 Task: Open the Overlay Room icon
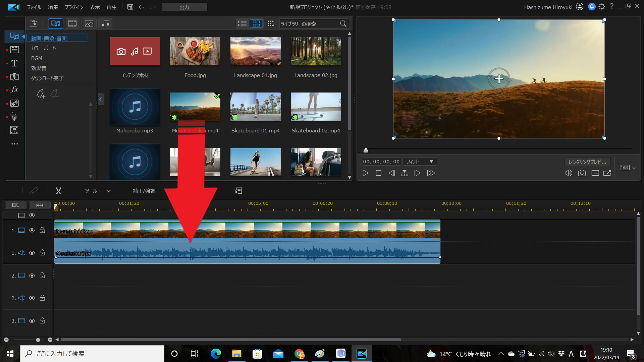click(14, 103)
